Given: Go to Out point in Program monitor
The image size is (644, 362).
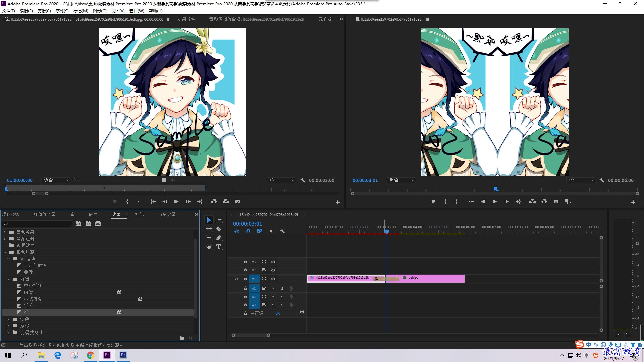Looking at the screenshot, I should 518,202.
